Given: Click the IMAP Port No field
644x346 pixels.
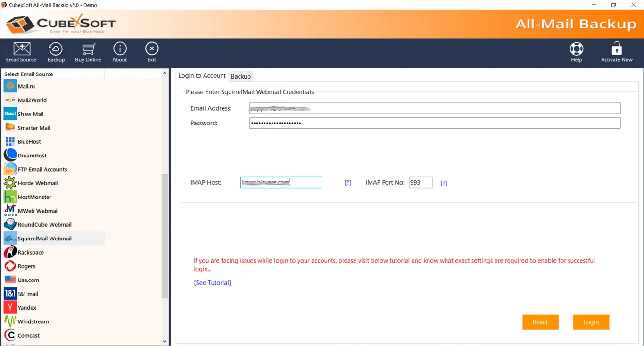Looking at the screenshot, I should pyautogui.click(x=420, y=182).
